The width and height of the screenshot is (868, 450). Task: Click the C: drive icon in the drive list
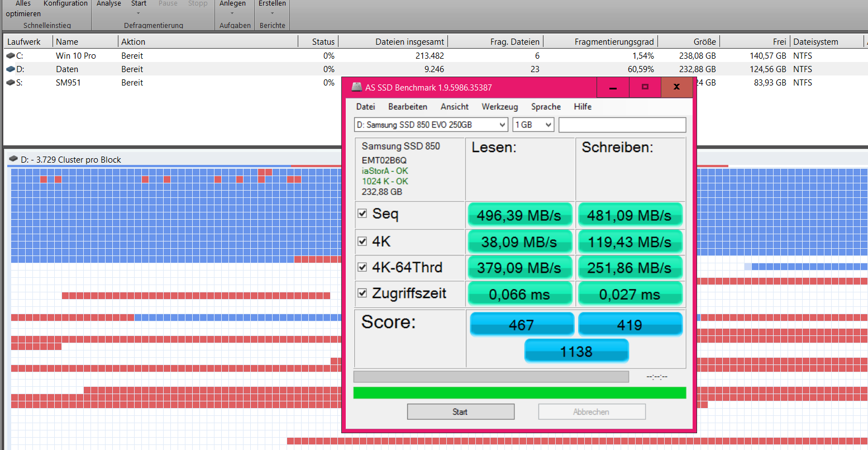[11, 56]
